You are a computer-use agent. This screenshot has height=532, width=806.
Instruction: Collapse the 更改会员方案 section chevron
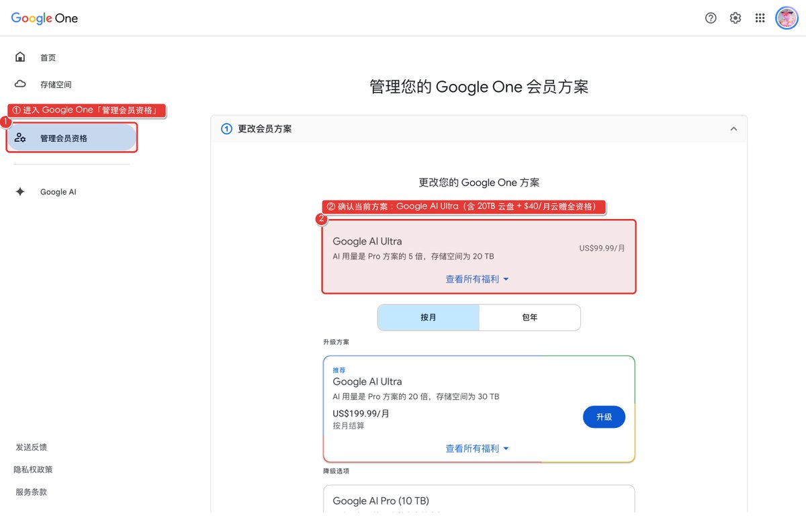pos(733,128)
